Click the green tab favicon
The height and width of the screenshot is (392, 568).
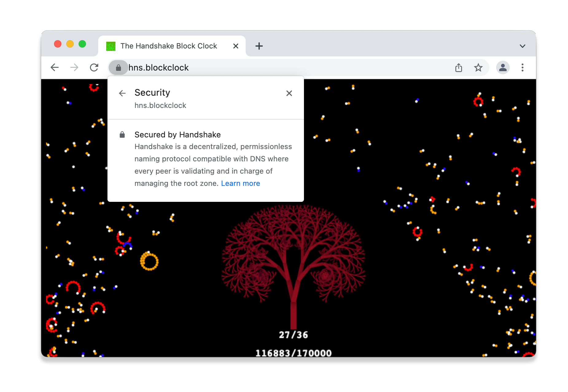[x=111, y=46]
